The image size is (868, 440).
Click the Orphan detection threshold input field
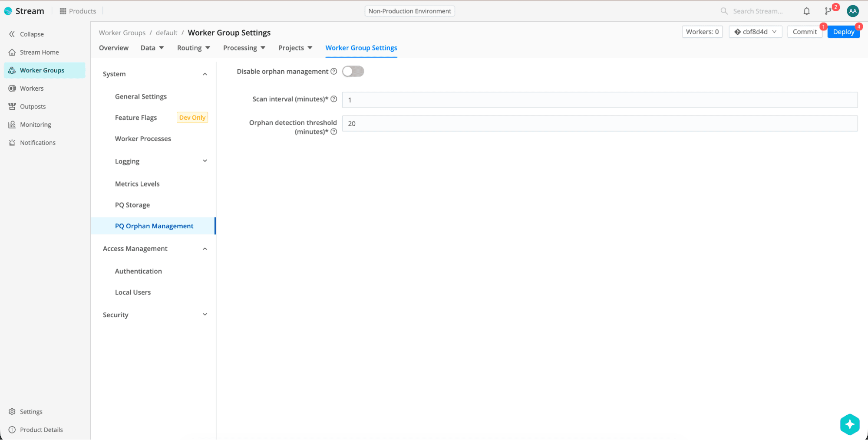[x=600, y=123]
